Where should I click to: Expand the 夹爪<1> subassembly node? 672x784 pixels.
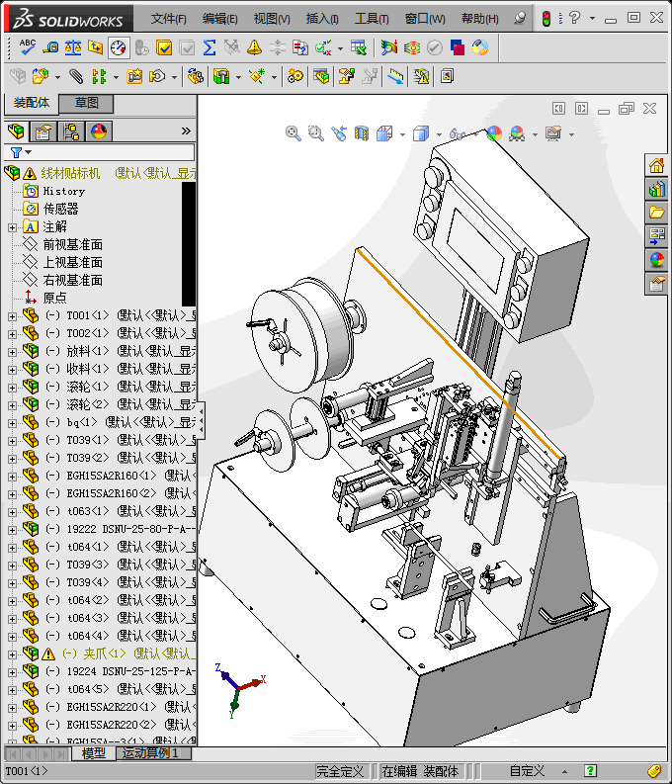click(12, 654)
